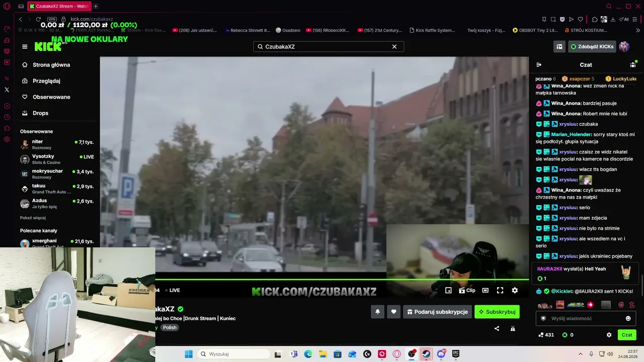Open the Windows Start menu
This screenshot has height=362, width=644.
[x=189, y=354]
